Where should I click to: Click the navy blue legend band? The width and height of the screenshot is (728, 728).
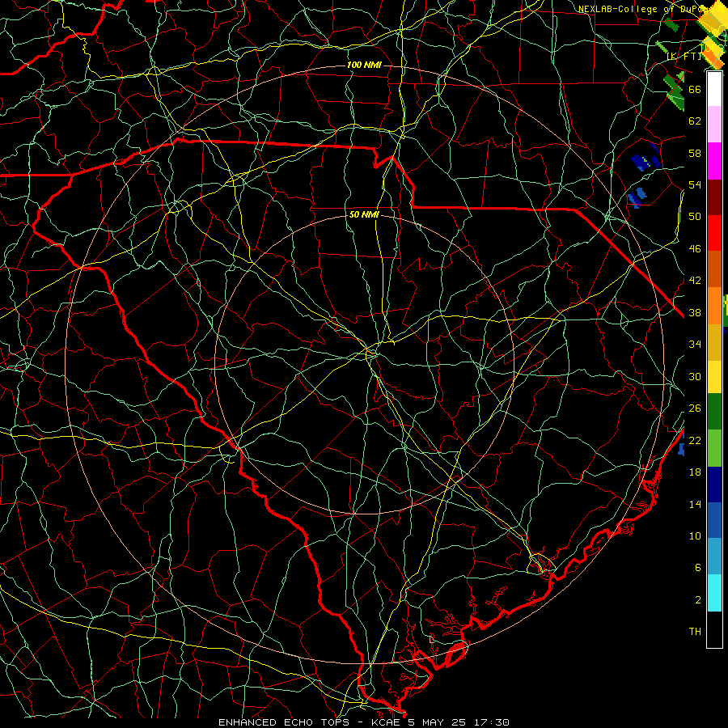tap(714, 485)
